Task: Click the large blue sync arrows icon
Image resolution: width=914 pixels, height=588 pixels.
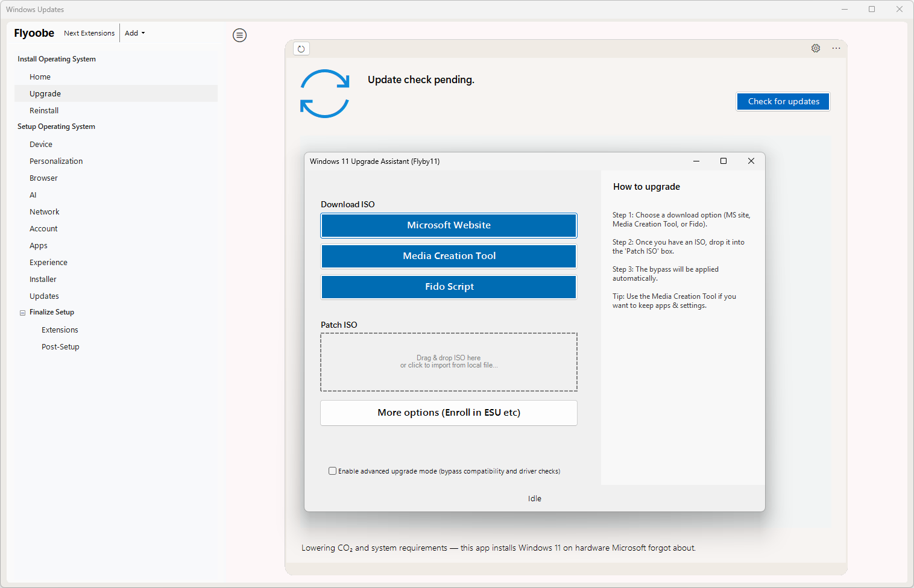Action: [324, 94]
